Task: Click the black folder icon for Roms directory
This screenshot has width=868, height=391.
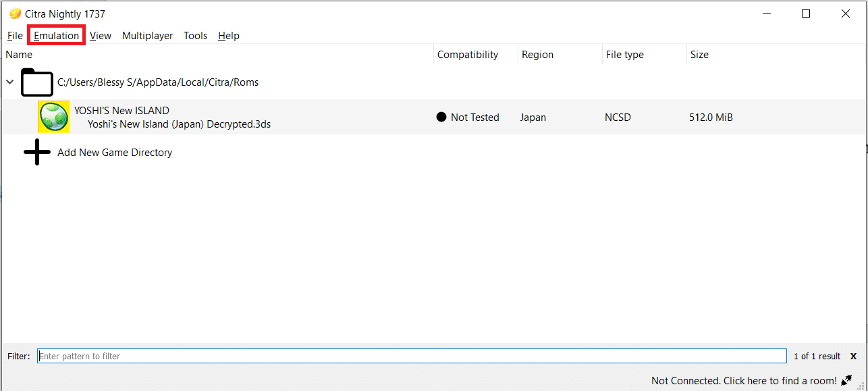Action: pyautogui.click(x=37, y=82)
